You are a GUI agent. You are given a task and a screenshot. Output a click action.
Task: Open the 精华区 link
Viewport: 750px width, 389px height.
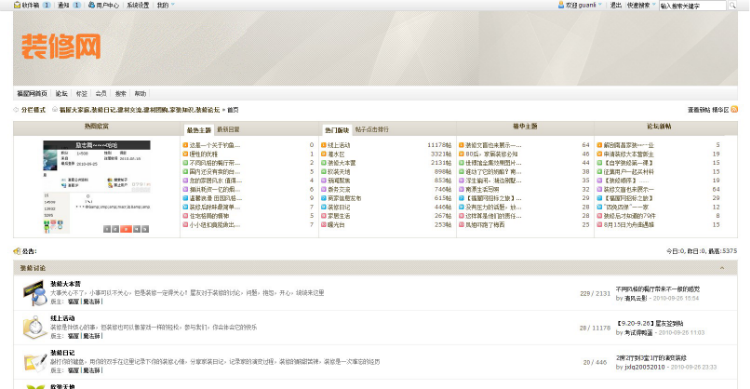click(x=721, y=110)
